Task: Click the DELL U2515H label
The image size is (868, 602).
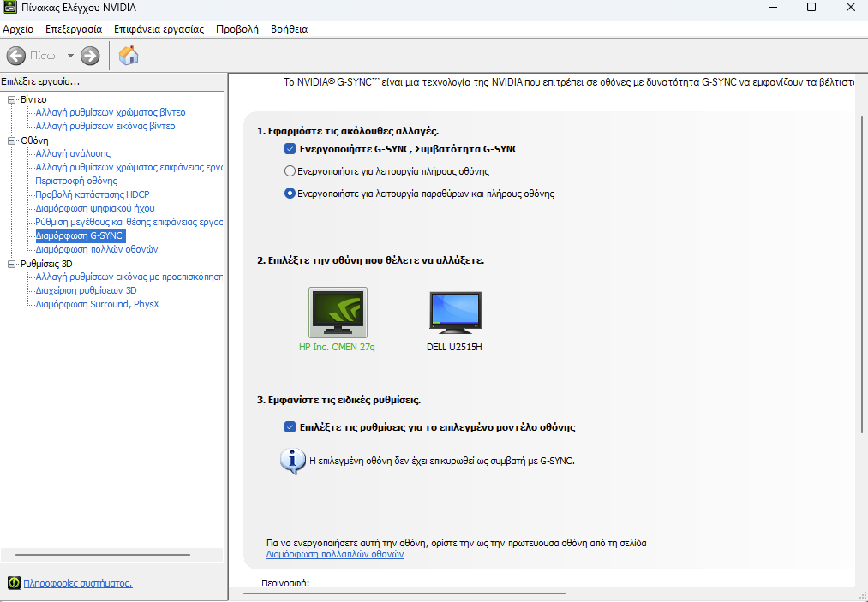Action: (454, 347)
